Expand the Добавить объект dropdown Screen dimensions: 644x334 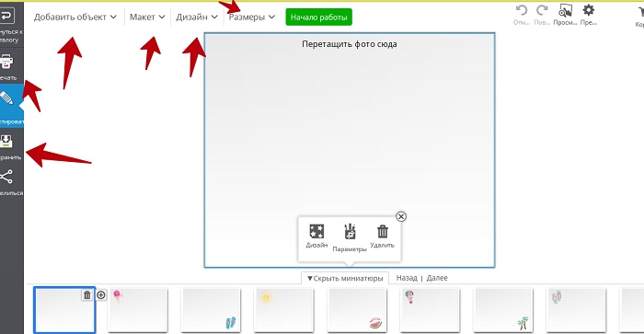pyautogui.click(x=75, y=17)
